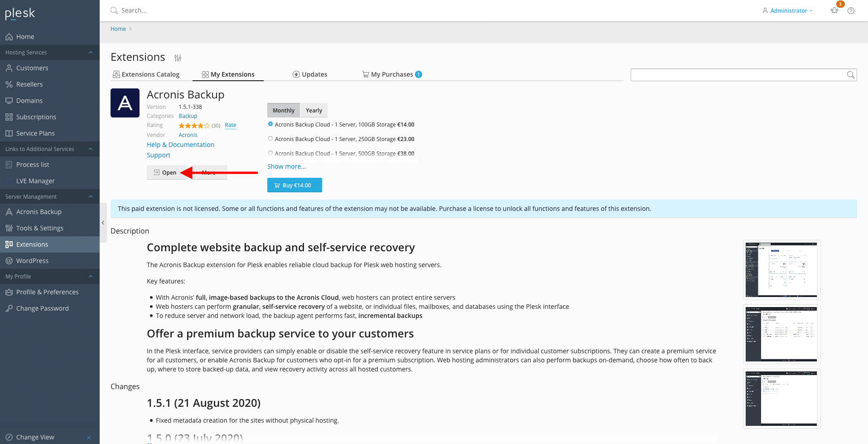The height and width of the screenshot is (444, 868).
Task: Open My Purchases tab
Action: [x=392, y=74]
